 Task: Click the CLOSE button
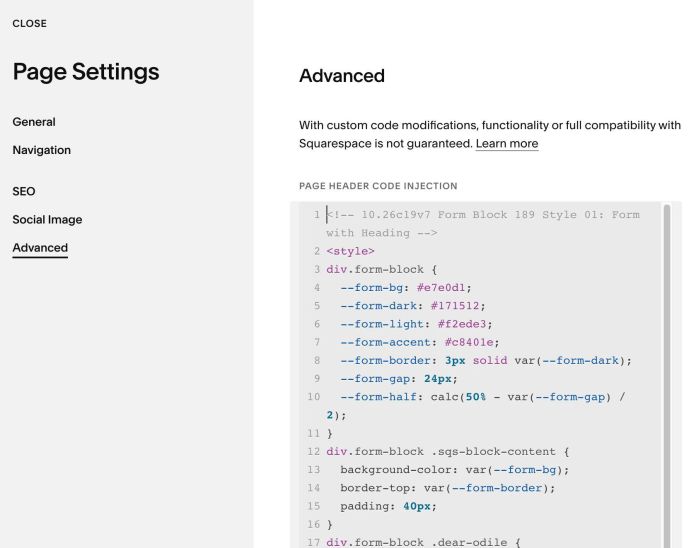point(29,24)
